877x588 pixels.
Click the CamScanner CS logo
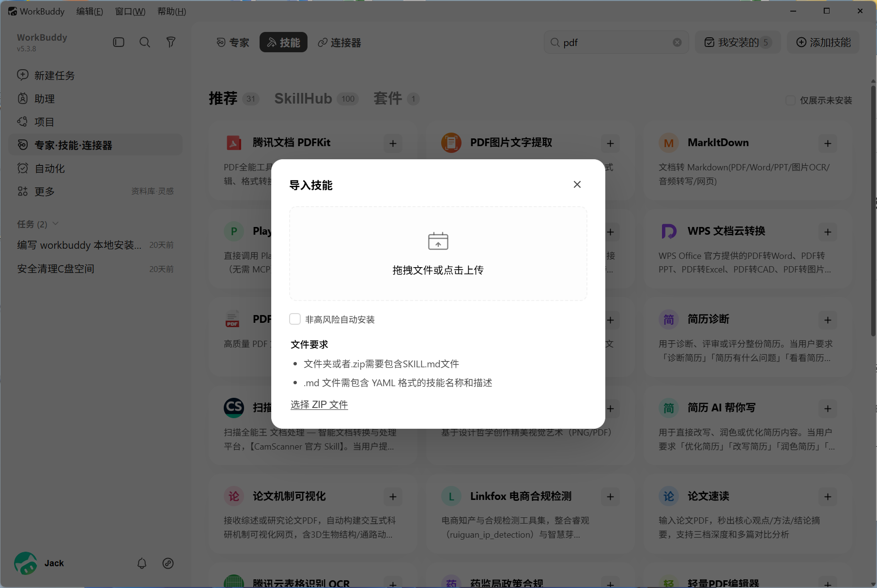[234, 408]
